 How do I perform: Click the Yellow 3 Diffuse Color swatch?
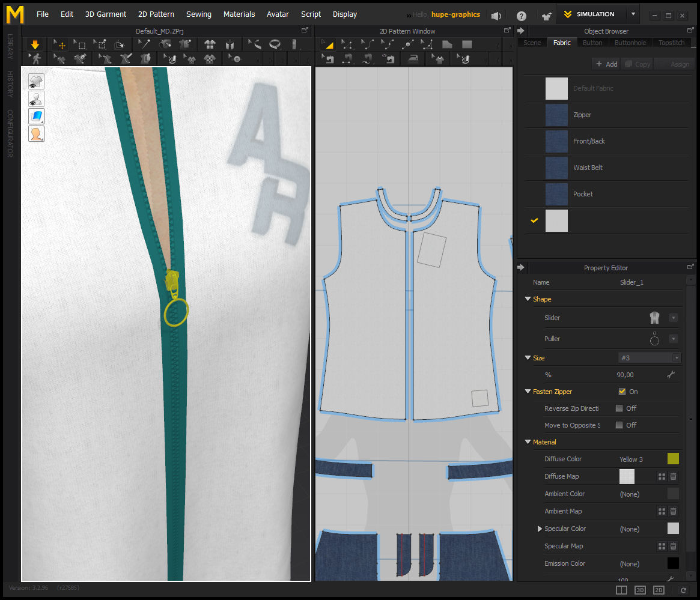click(673, 459)
